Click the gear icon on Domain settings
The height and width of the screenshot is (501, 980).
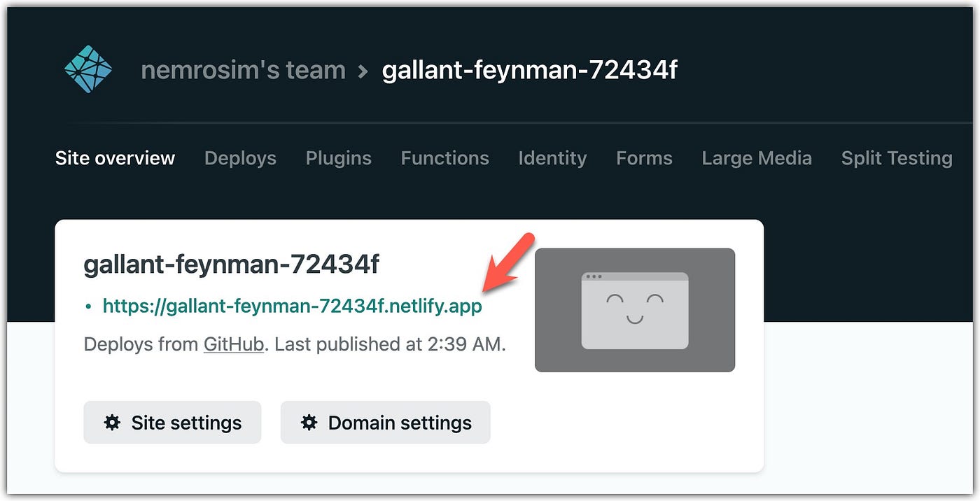coord(309,423)
